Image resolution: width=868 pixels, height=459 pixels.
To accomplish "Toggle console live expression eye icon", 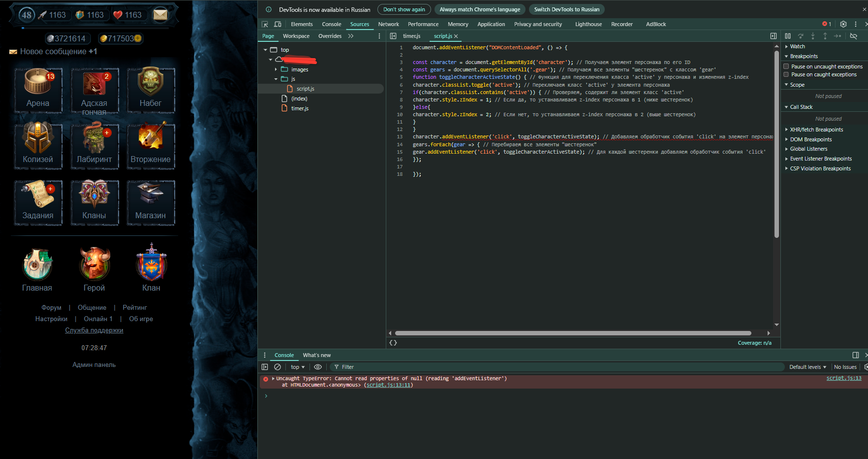I will coord(318,367).
